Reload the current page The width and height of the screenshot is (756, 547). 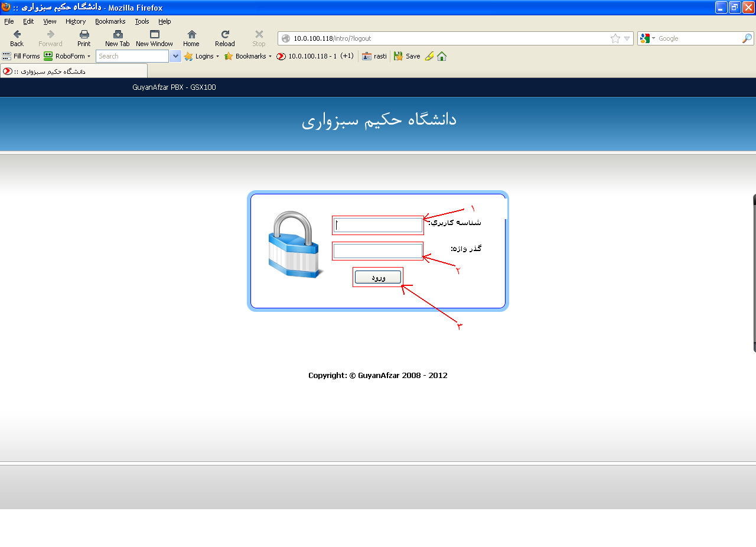225,34
